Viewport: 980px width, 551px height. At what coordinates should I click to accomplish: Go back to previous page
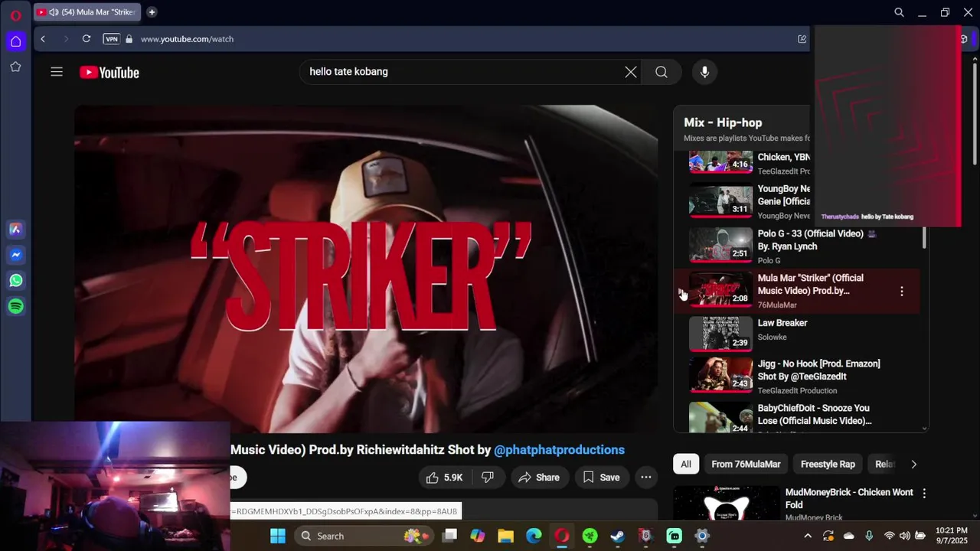(43, 39)
